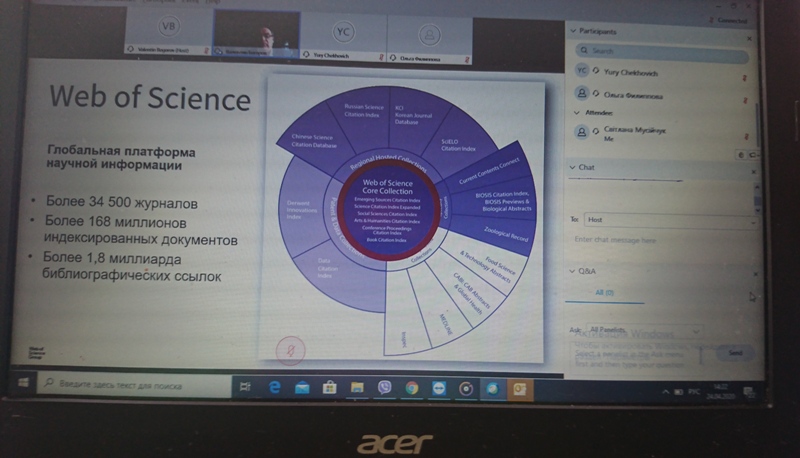Select Ольга Филиппова video thumbnail

[430, 40]
